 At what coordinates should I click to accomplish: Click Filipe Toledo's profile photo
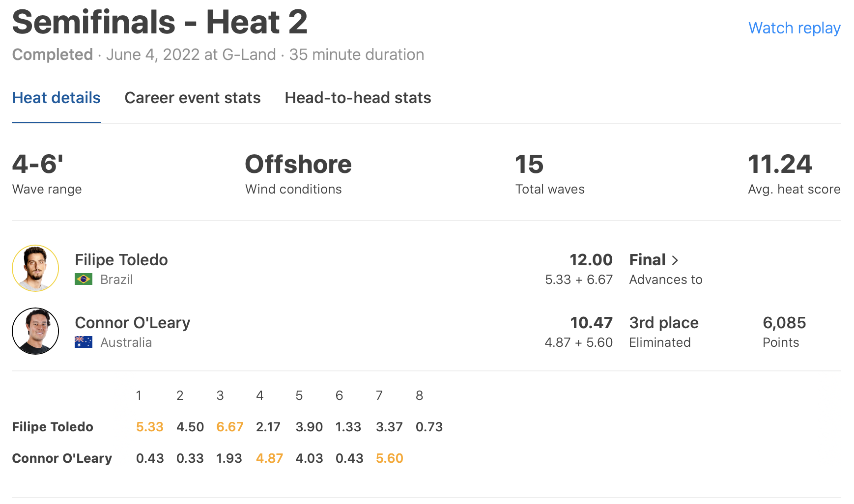(x=35, y=268)
